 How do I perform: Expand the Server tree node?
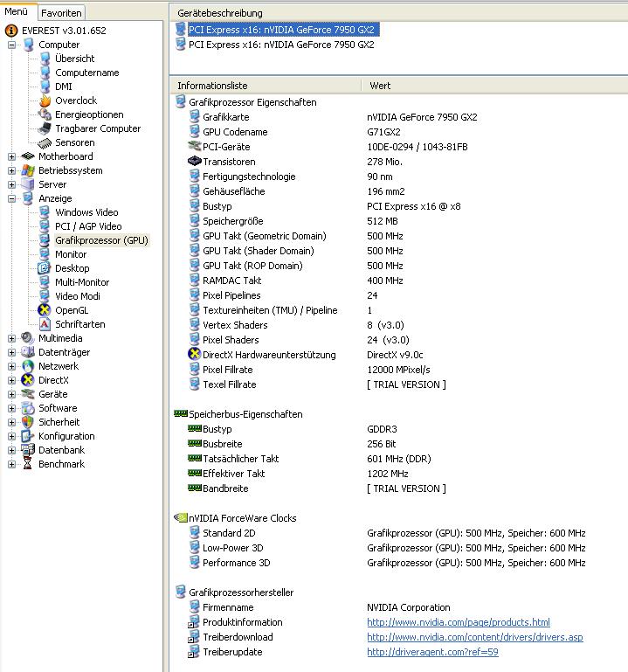pos(11,184)
